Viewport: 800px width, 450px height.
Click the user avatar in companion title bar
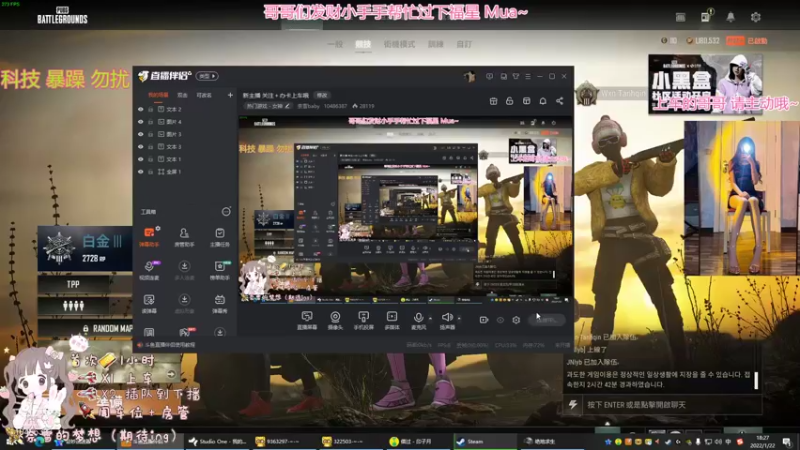[469, 76]
